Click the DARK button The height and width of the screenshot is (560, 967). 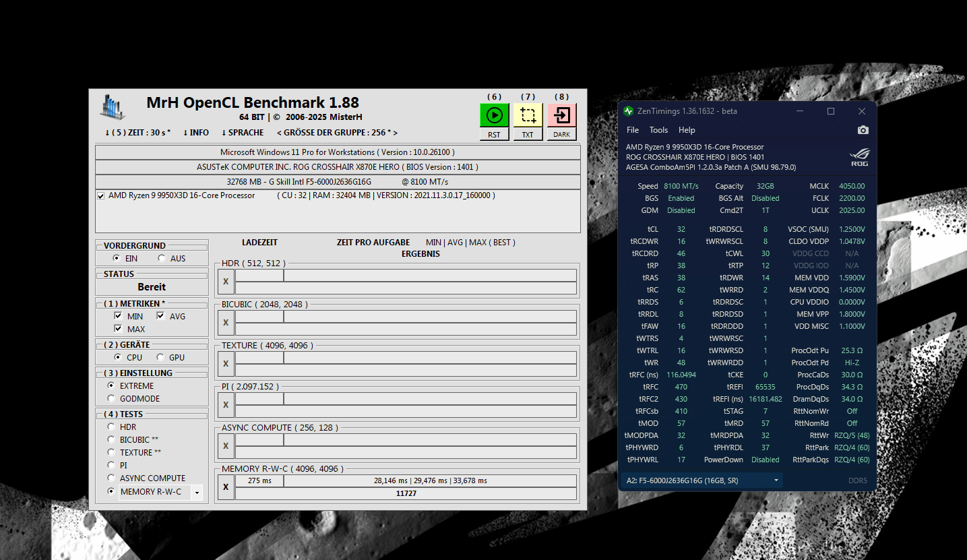561,134
